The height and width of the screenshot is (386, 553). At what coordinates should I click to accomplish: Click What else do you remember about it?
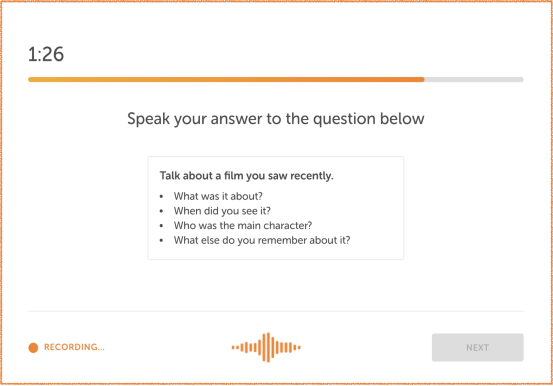262,240
